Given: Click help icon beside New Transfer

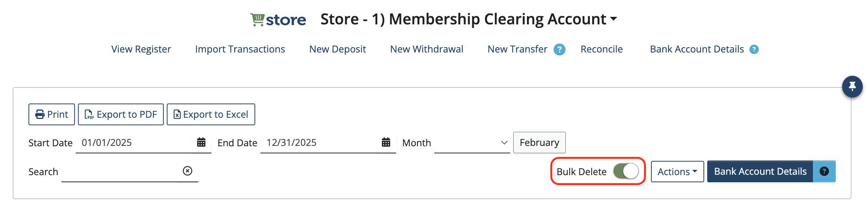Looking at the screenshot, I should pyautogui.click(x=559, y=49).
